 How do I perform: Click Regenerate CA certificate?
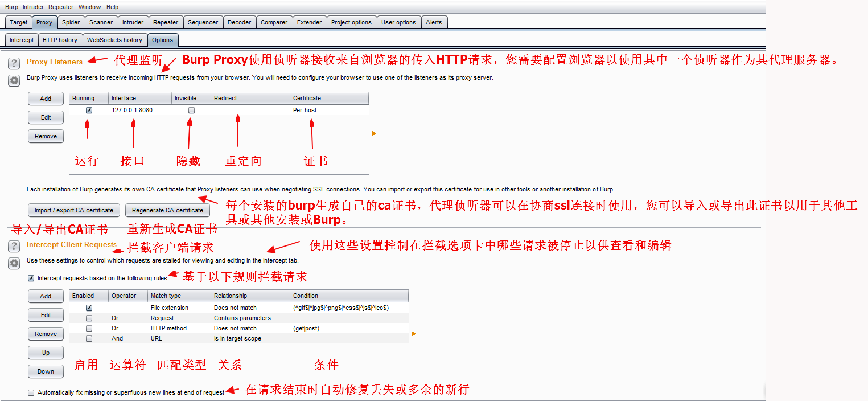pyautogui.click(x=167, y=210)
